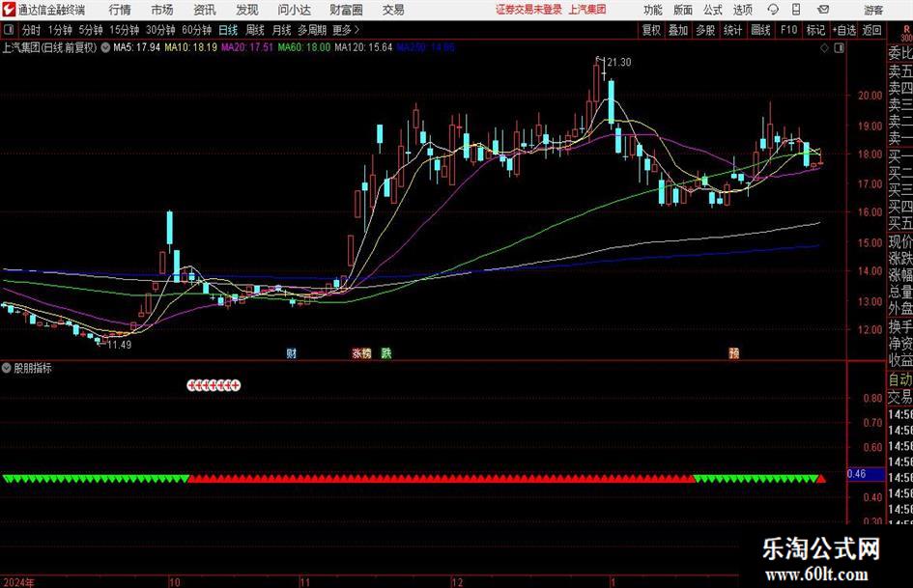
Task: Toggle the left panel layout icon beside 分时
Action: coord(8,29)
